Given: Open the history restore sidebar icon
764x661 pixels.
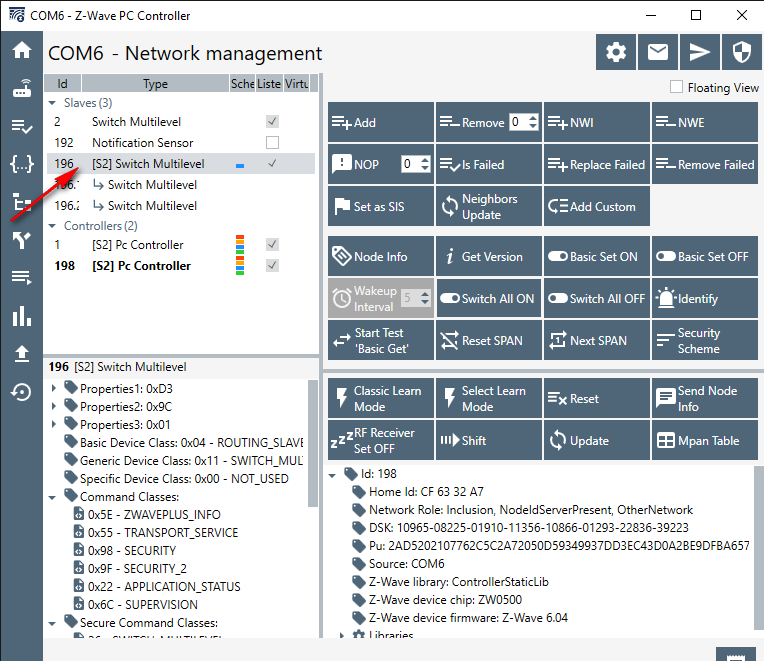Looking at the screenshot, I should pyautogui.click(x=21, y=392).
